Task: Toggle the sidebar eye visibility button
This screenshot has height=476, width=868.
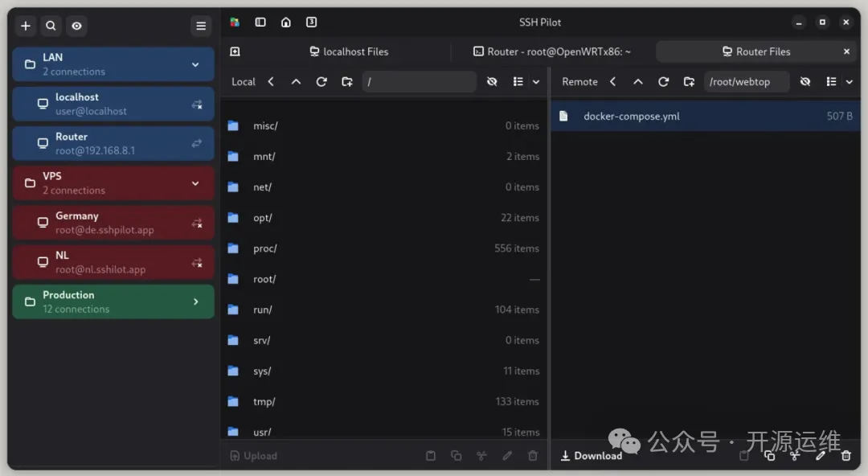Action: tap(76, 26)
